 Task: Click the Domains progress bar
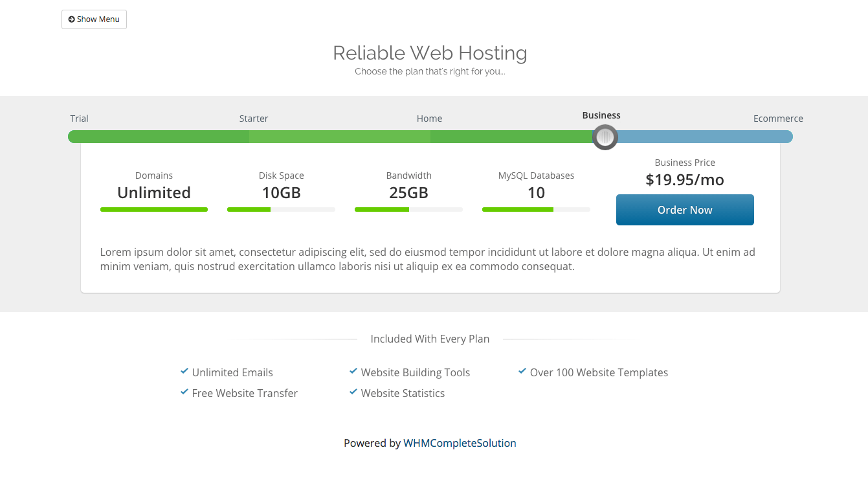tap(154, 209)
